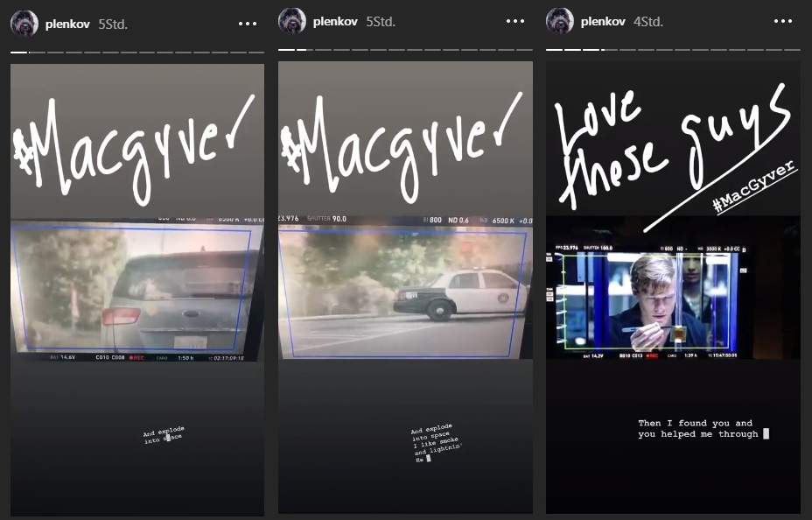The width and height of the screenshot is (812, 520).
Task: Tap the #MacGyver hashtag sticker in third story
Action: pos(753,186)
